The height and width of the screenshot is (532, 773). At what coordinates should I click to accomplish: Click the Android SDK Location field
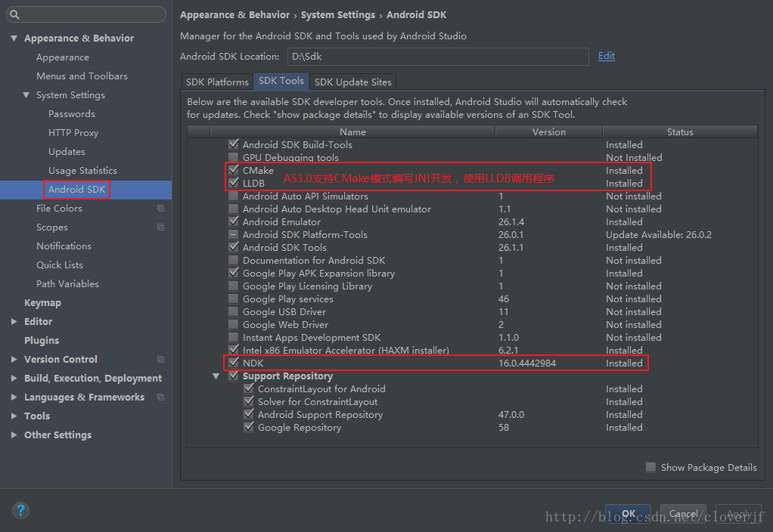(x=438, y=56)
